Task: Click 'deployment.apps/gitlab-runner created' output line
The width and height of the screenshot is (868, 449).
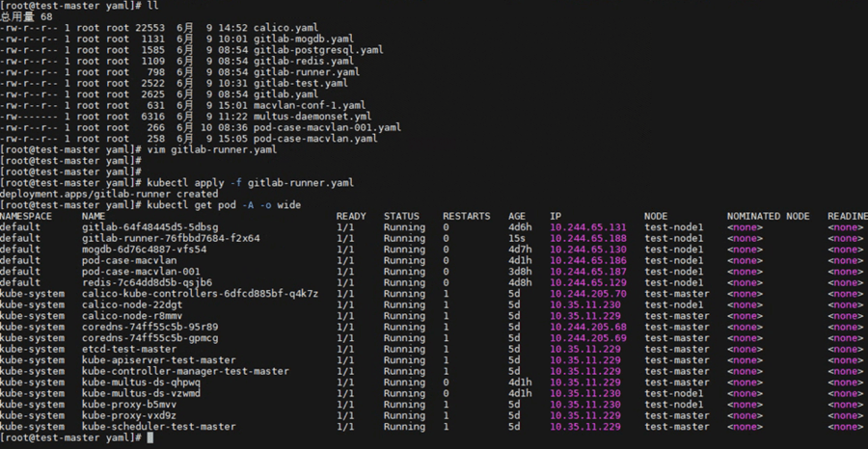Action: [x=109, y=194]
